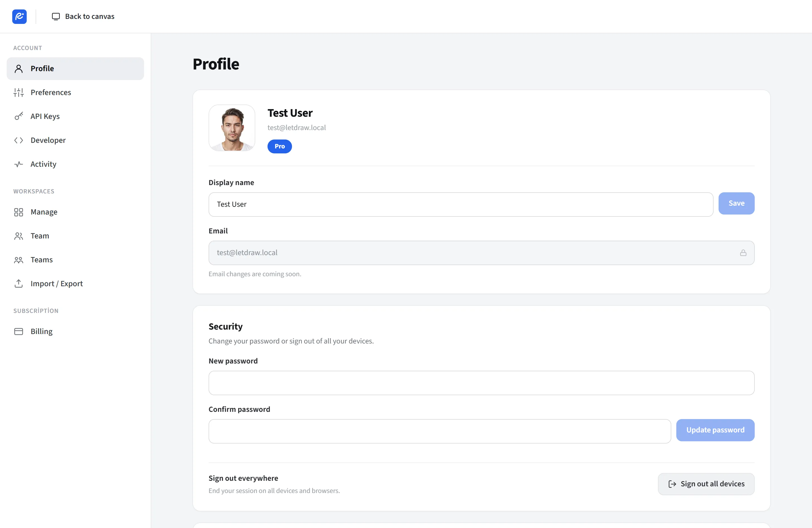Viewport: 812px width, 528px height.
Task: Sign out all devices
Action: (706, 484)
